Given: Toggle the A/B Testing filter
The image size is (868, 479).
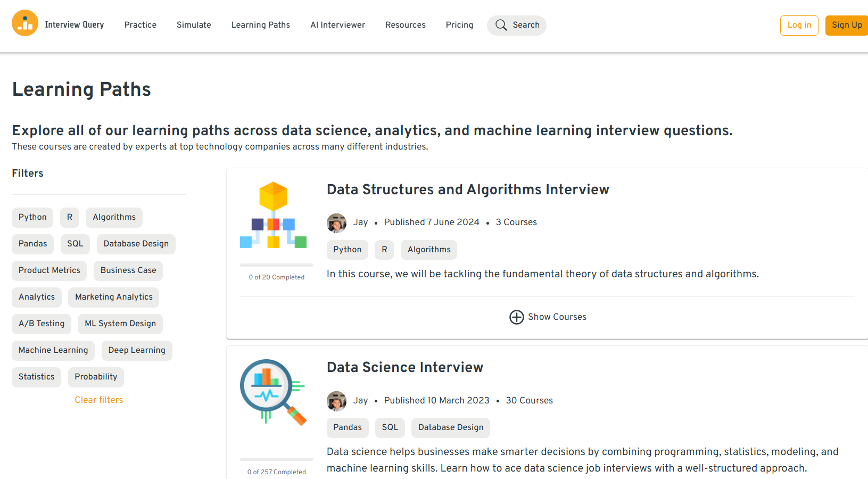Looking at the screenshot, I should (x=41, y=324).
